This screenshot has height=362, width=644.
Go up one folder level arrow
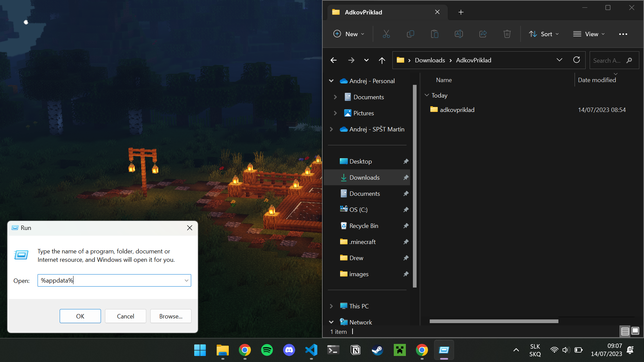(382, 60)
